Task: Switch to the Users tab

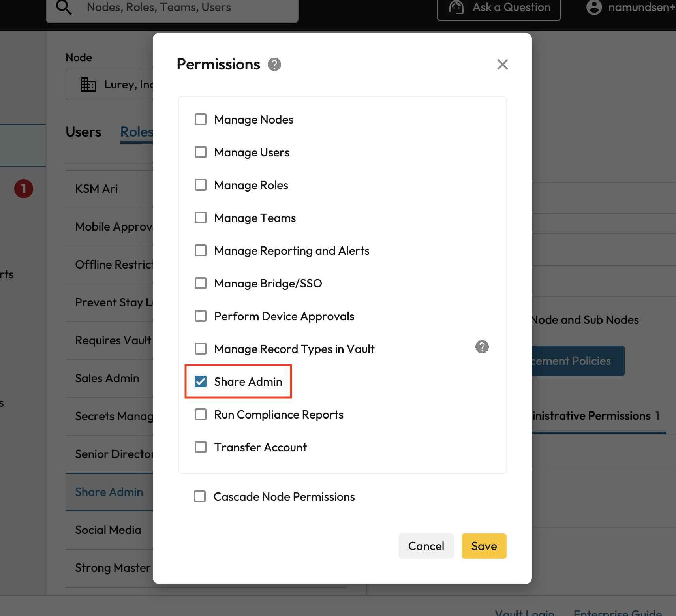Action: click(83, 132)
